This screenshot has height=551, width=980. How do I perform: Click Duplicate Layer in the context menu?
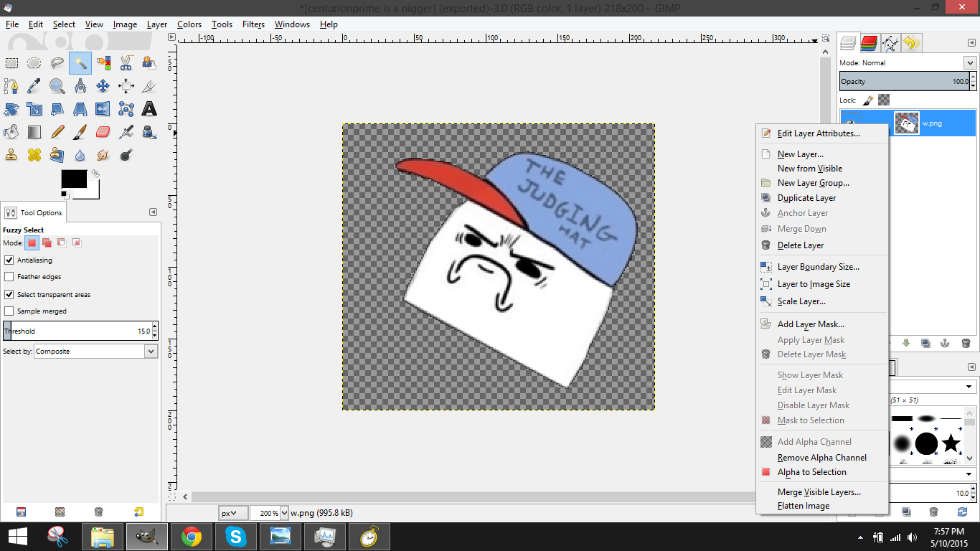(806, 198)
